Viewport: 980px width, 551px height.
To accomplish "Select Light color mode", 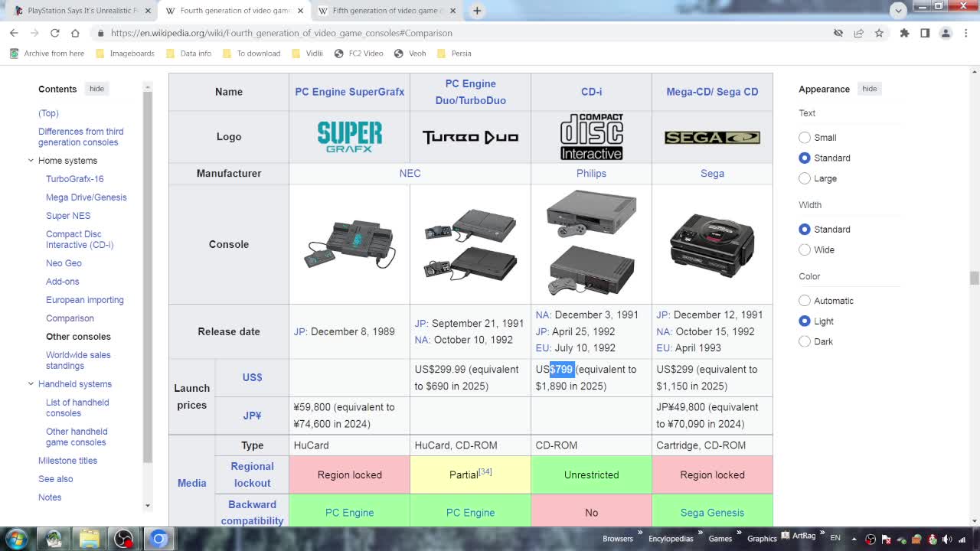I will pos(805,321).
